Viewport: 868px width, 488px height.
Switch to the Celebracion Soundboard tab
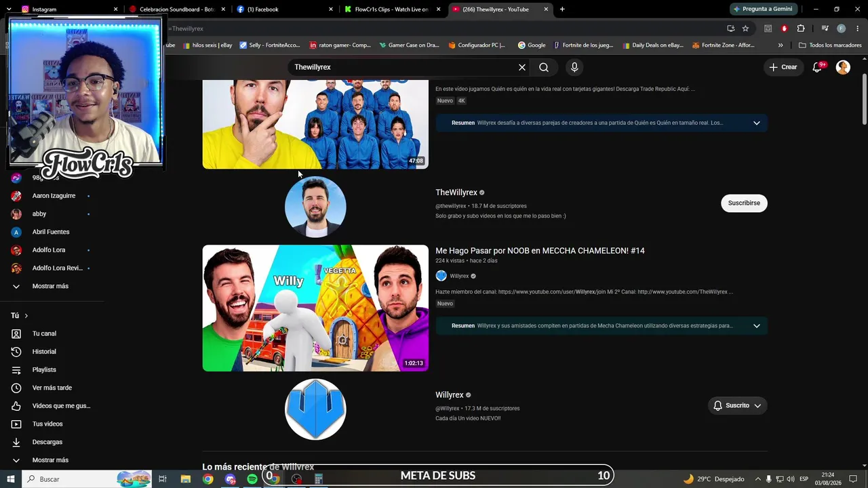177,9
